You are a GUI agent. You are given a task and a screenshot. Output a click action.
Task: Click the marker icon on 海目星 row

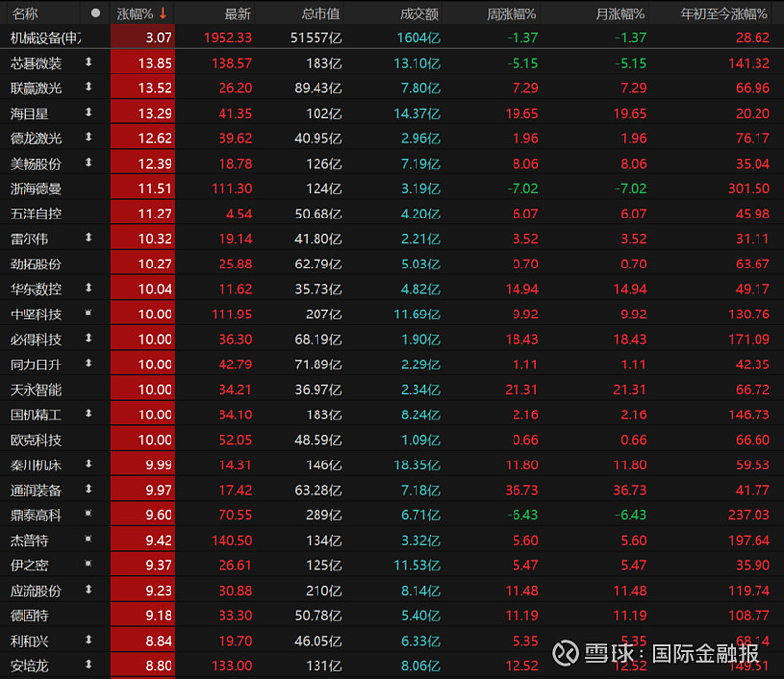[x=88, y=112]
